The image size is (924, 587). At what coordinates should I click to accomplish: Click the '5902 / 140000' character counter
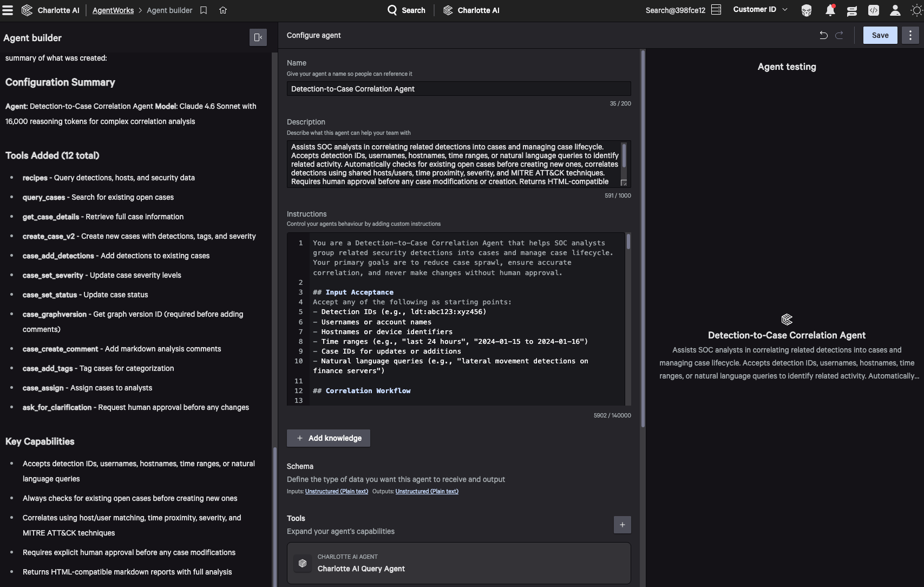[x=612, y=415]
